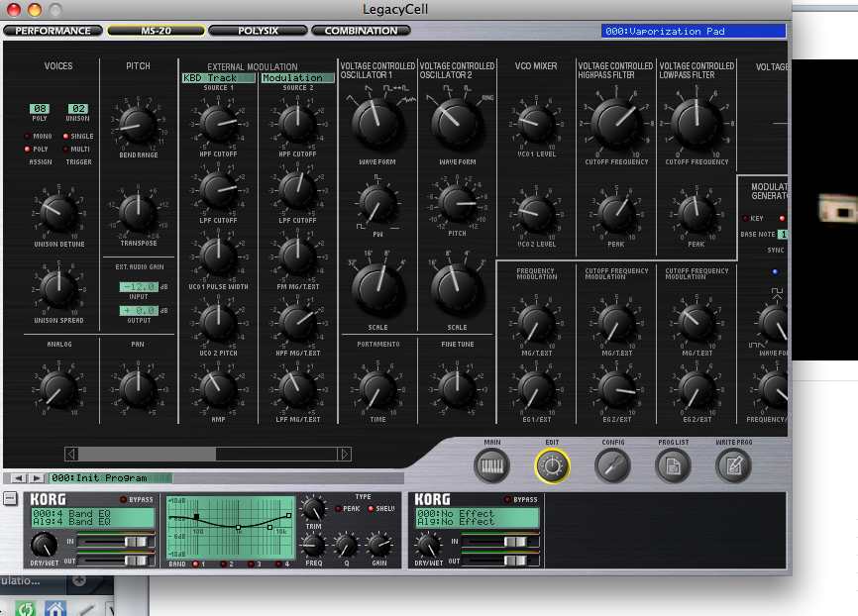Click the EQ curve graph display
858x616 pixels.
[231, 528]
